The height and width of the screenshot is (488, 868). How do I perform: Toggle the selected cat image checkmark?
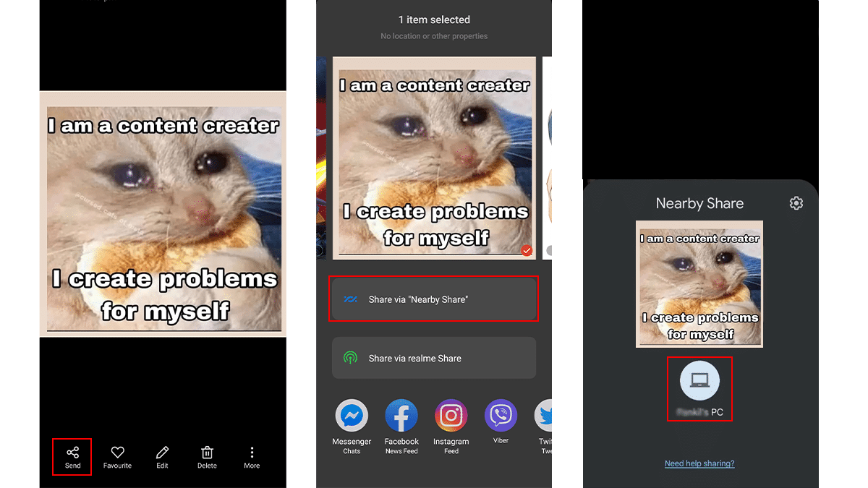pyautogui.click(x=527, y=251)
